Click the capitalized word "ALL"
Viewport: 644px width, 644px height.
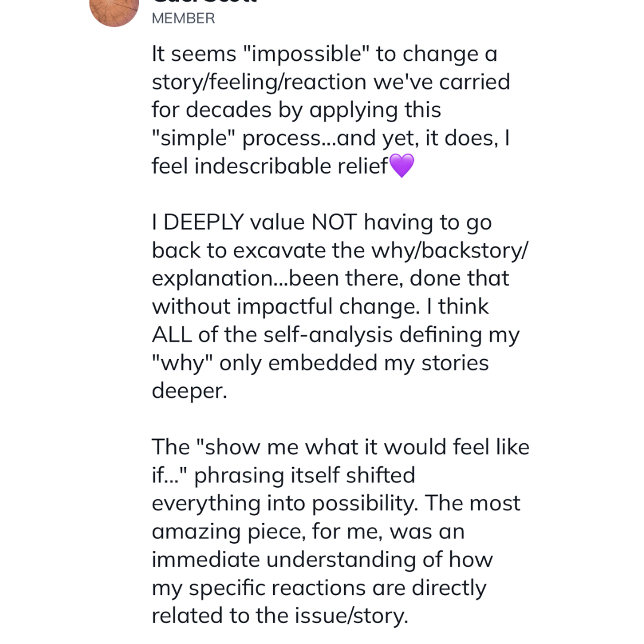pyautogui.click(x=172, y=335)
